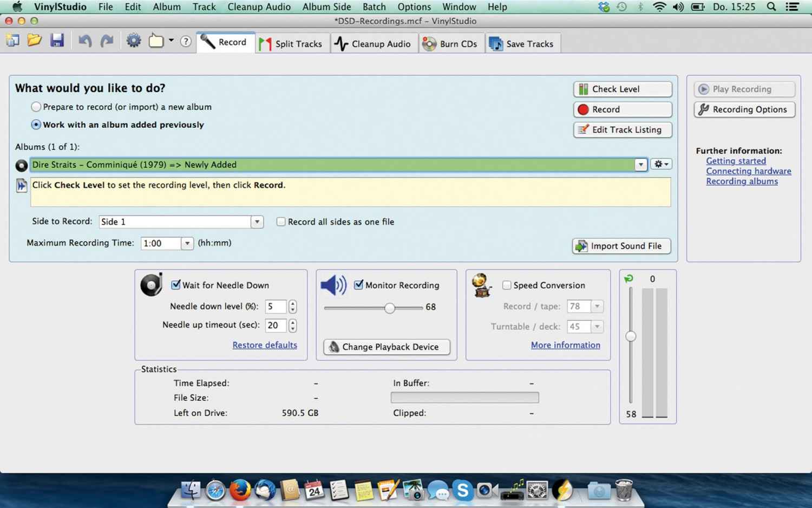Click Edit Track Listing button
The height and width of the screenshot is (508, 812).
[x=623, y=130]
